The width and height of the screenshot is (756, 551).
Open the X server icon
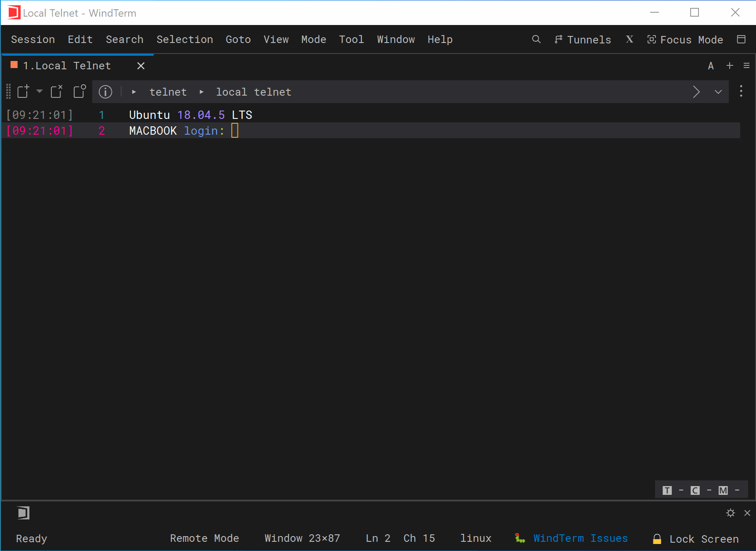630,39
